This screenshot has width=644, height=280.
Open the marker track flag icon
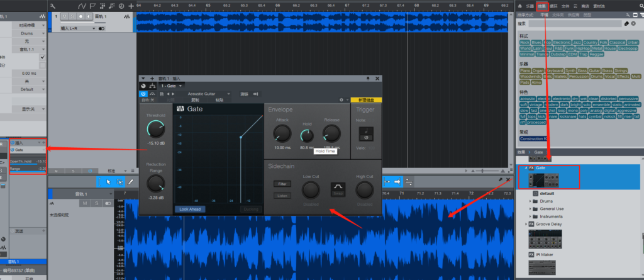pyautogui.click(x=92, y=6)
